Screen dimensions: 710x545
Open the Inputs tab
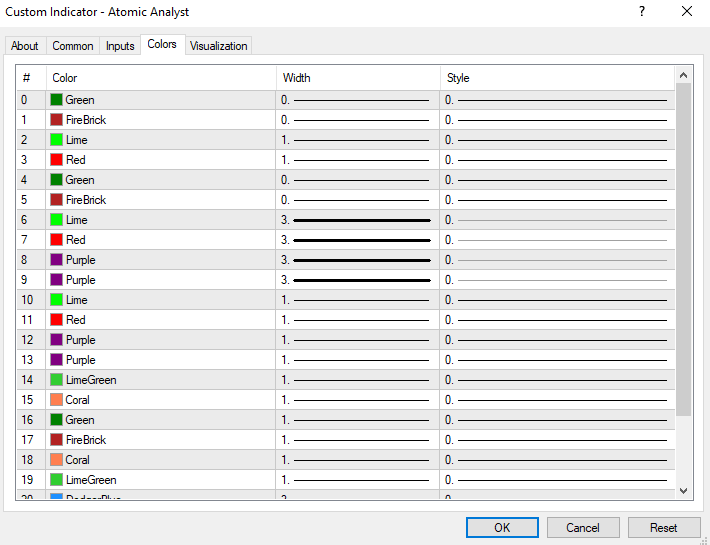(x=120, y=46)
